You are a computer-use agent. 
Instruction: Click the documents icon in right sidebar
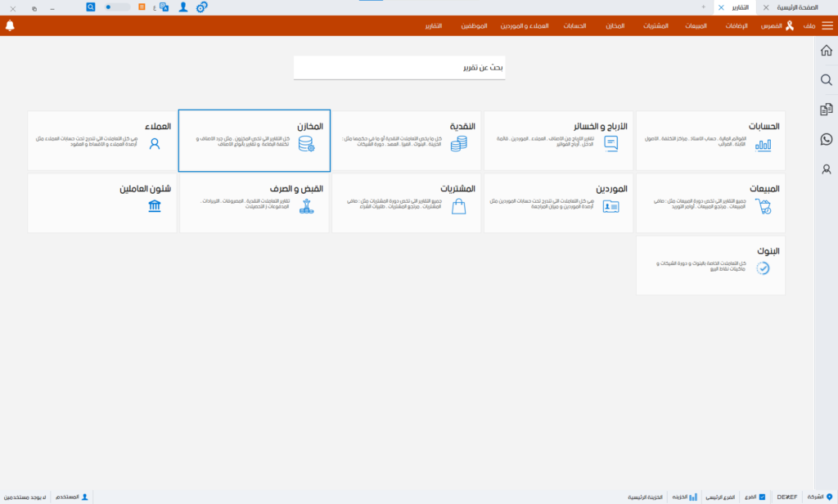tap(826, 110)
